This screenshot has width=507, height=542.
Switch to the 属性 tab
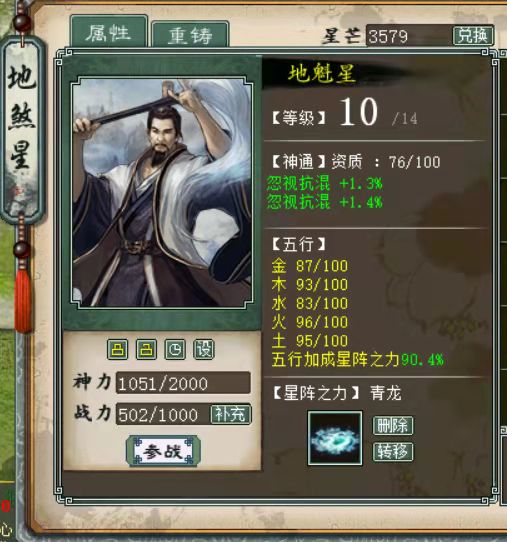pos(109,32)
